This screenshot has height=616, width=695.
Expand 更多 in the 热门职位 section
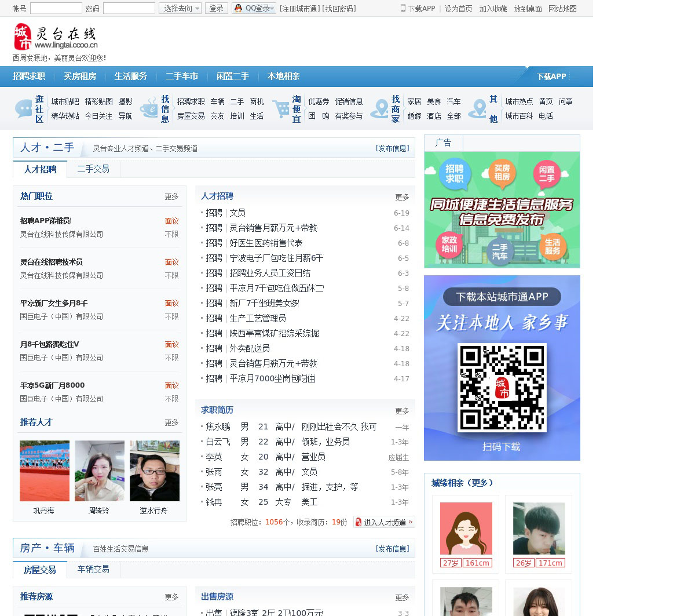coord(171,197)
